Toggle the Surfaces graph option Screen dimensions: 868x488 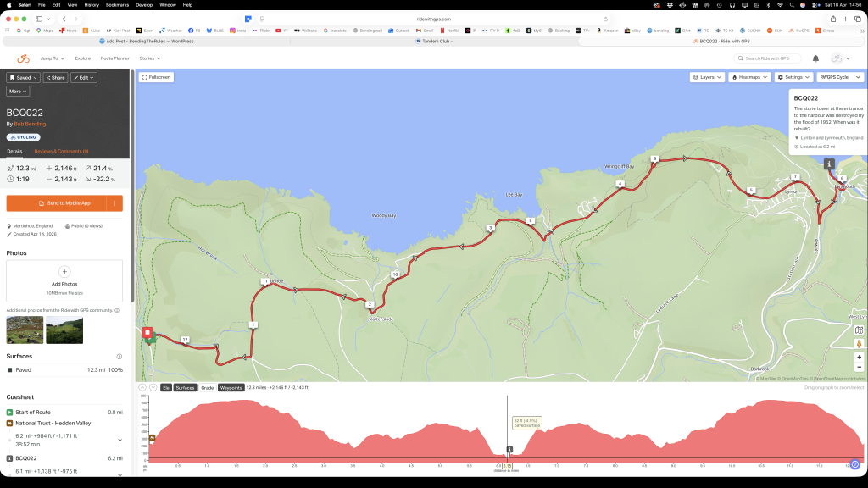(x=185, y=388)
